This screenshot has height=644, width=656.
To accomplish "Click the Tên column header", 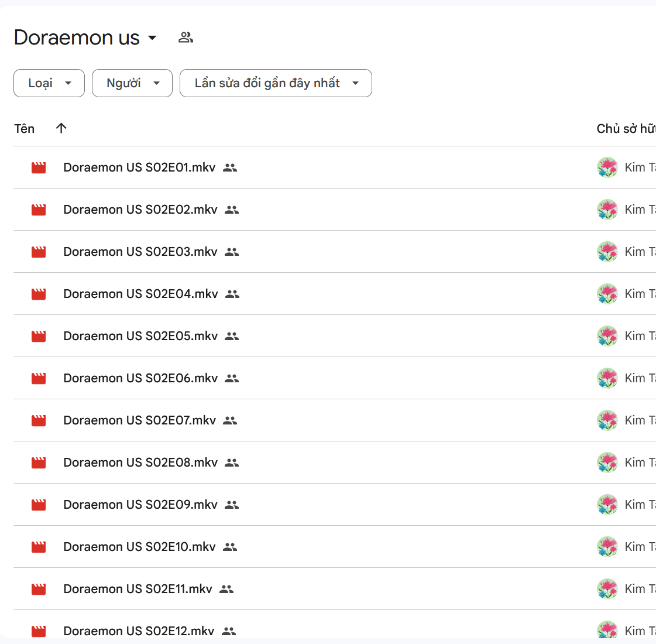I will 25,129.
